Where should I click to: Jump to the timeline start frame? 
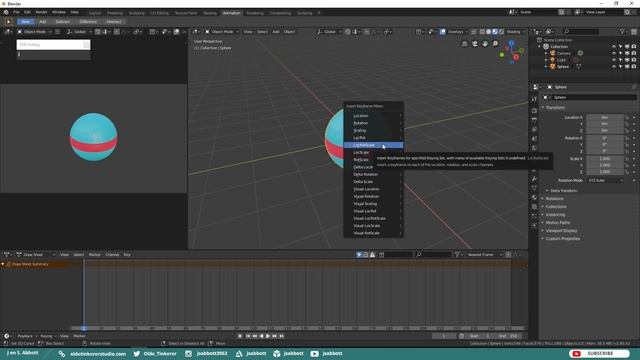247,336
